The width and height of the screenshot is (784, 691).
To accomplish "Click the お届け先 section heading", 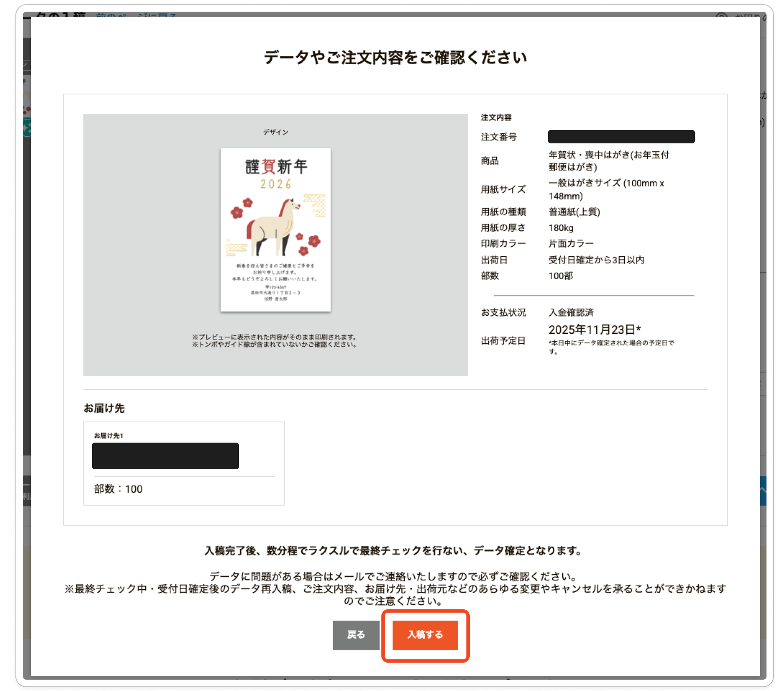I will pos(104,408).
